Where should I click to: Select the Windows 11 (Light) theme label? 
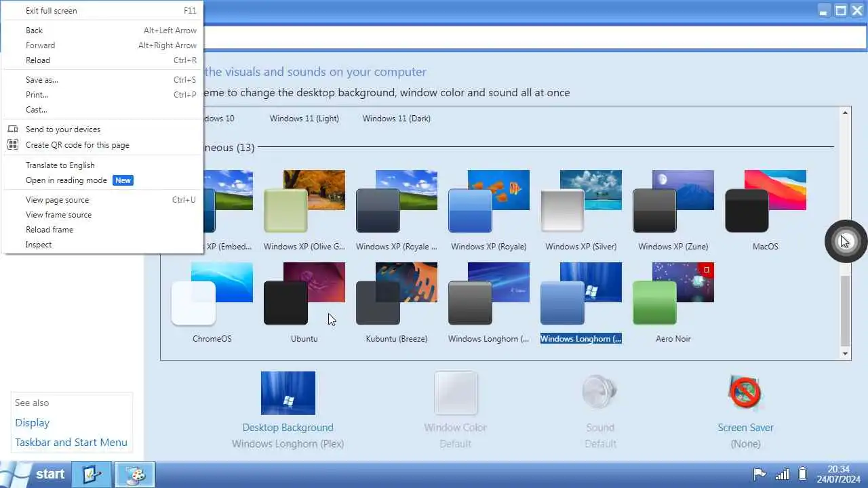click(x=304, y=119)
